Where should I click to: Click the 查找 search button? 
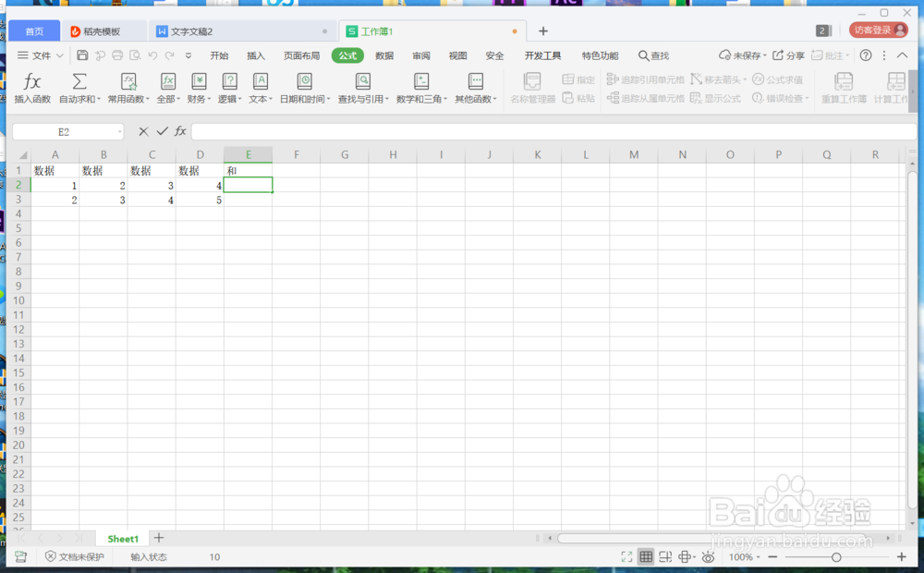pos(653,55)
